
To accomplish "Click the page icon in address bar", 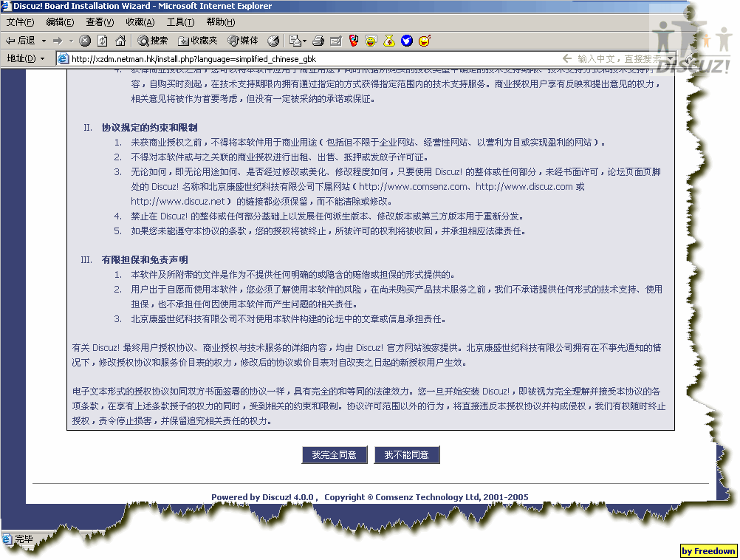I will click(x=63, y=58).
